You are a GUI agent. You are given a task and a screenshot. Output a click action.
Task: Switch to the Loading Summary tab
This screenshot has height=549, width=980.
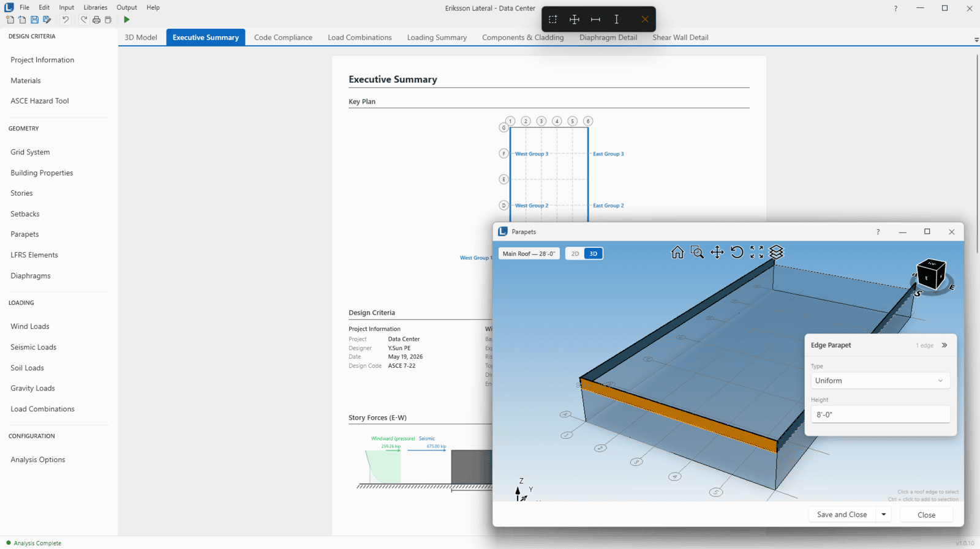point(437,37)
